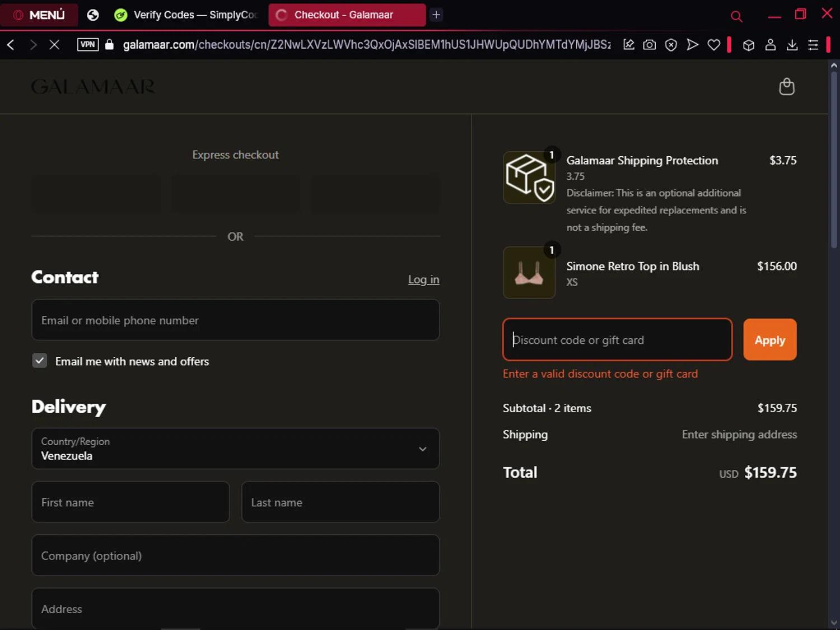Click the "Express checkout" heading

tap(235, 155)
